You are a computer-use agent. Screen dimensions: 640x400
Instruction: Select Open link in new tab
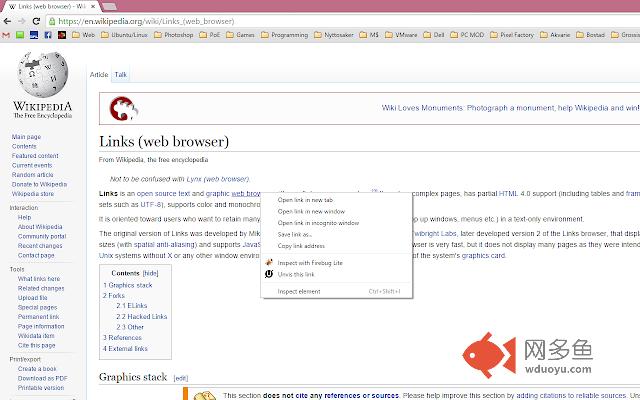point(336,200)
